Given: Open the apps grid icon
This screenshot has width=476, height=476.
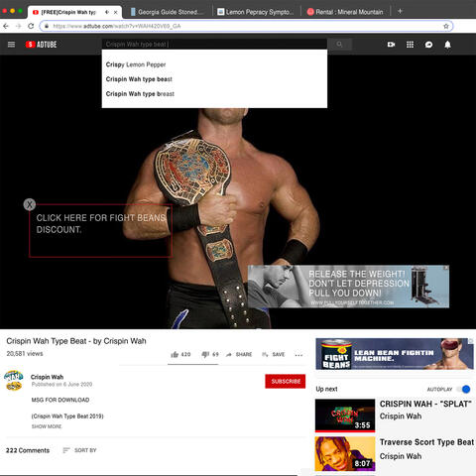Looking at the screenshot, I should (410, 45).
